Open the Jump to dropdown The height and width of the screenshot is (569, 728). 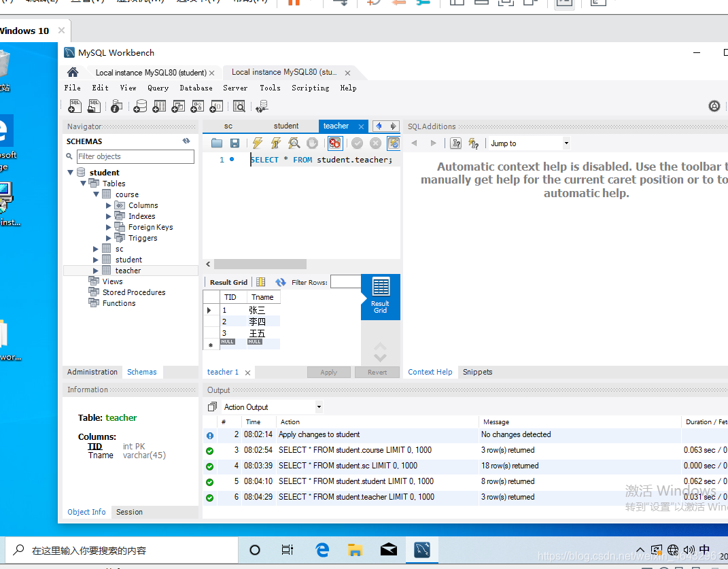point(566,143)
